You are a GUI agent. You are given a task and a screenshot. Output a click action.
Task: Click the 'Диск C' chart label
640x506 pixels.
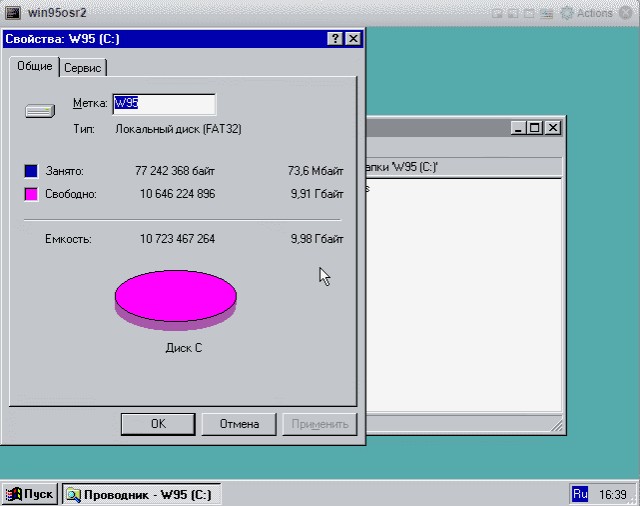(184, 348)
